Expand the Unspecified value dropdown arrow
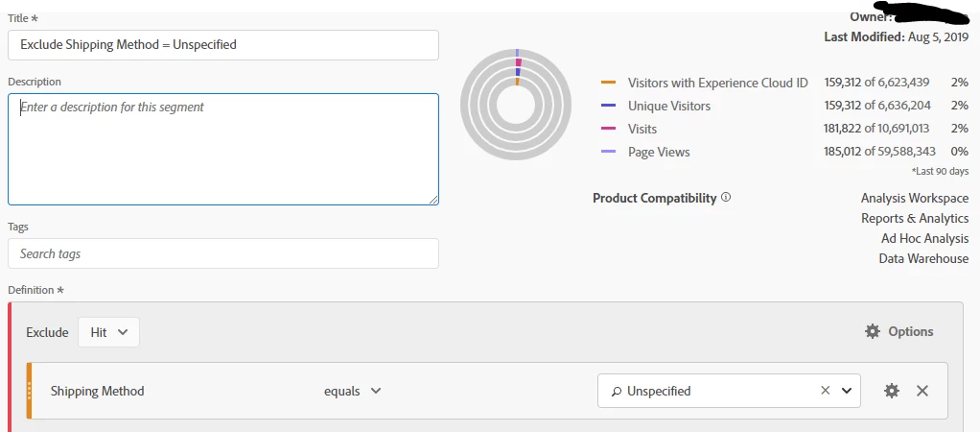 click(847, 391)
